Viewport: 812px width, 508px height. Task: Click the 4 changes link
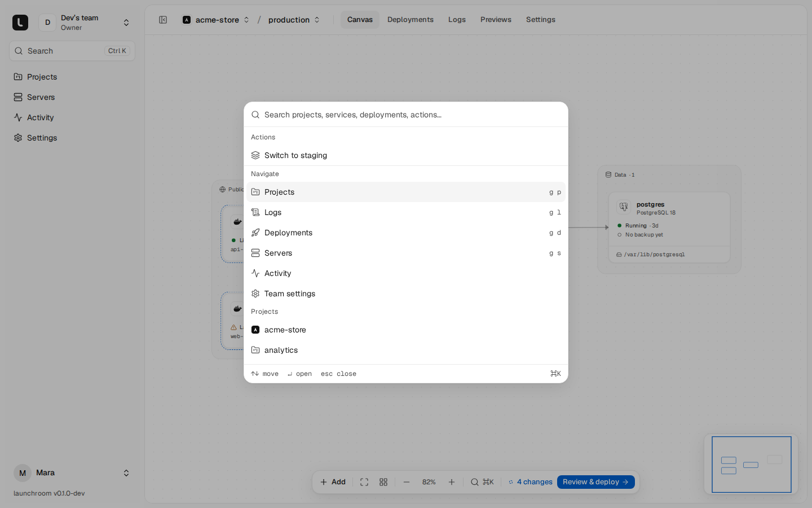click(x=531, y=482)
